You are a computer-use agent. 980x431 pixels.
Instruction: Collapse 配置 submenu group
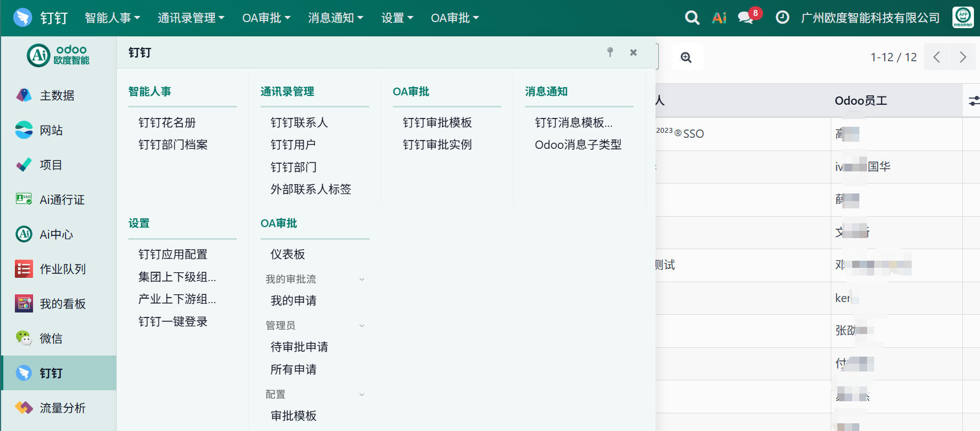[315, 395]
